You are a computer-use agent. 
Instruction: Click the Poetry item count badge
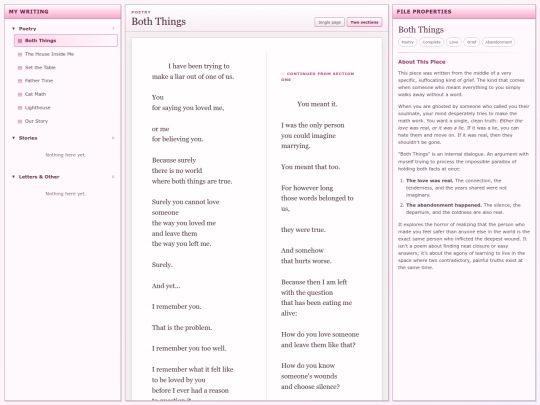point(113,29)
